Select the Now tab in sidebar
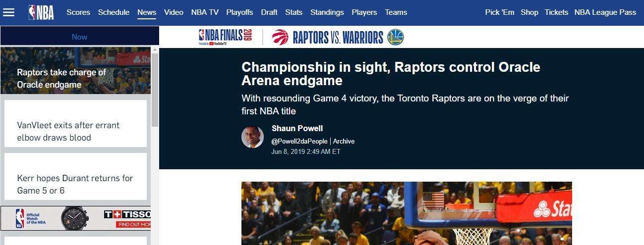Viewport: 644px width, 245px height. click(79, 37)
